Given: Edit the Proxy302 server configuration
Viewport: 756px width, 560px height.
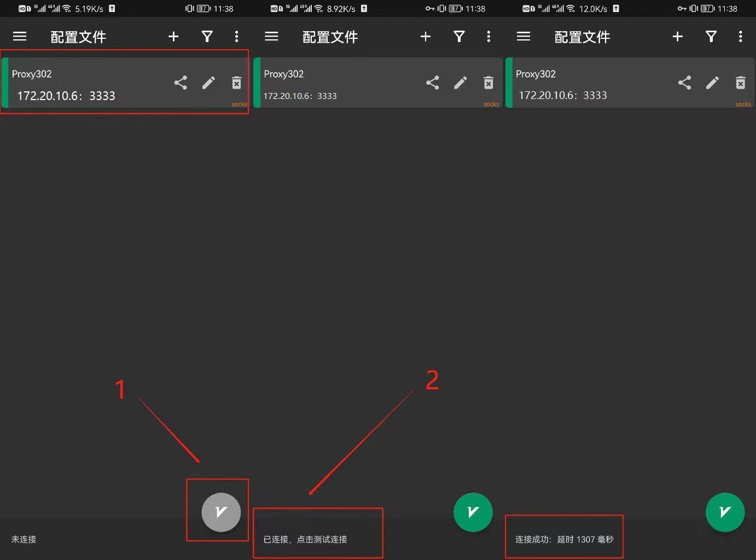Looking at the screenshot, I should (x=208, y=83).
